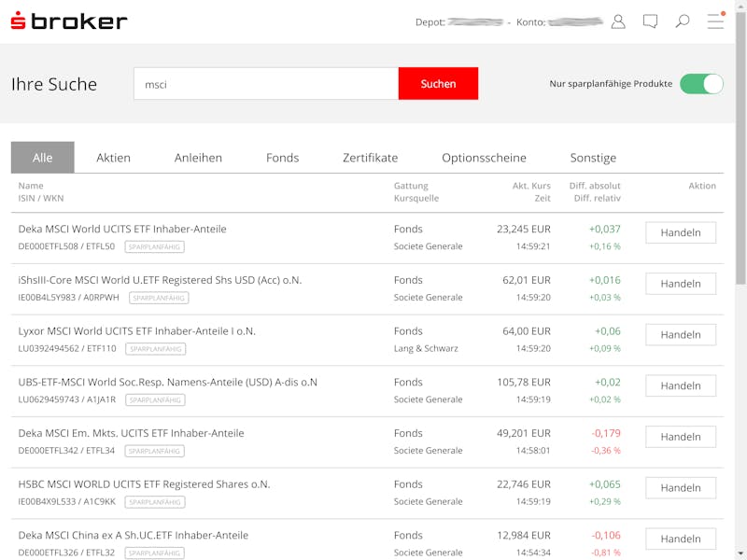
Task: Open HSBC MSCI WORLD UCITS ETF entry
Action: click(144, 483)
